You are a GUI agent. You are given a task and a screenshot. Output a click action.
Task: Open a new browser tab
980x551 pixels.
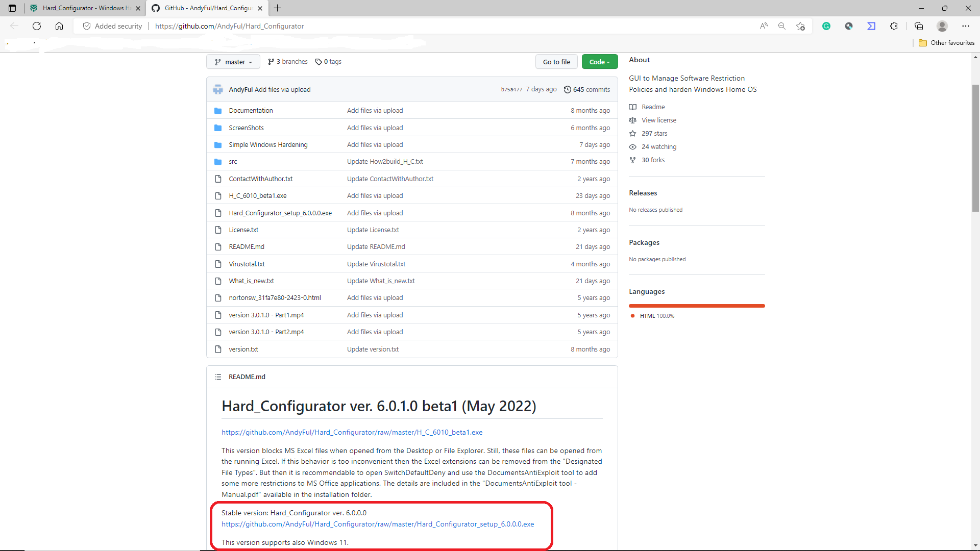[278, 8]
